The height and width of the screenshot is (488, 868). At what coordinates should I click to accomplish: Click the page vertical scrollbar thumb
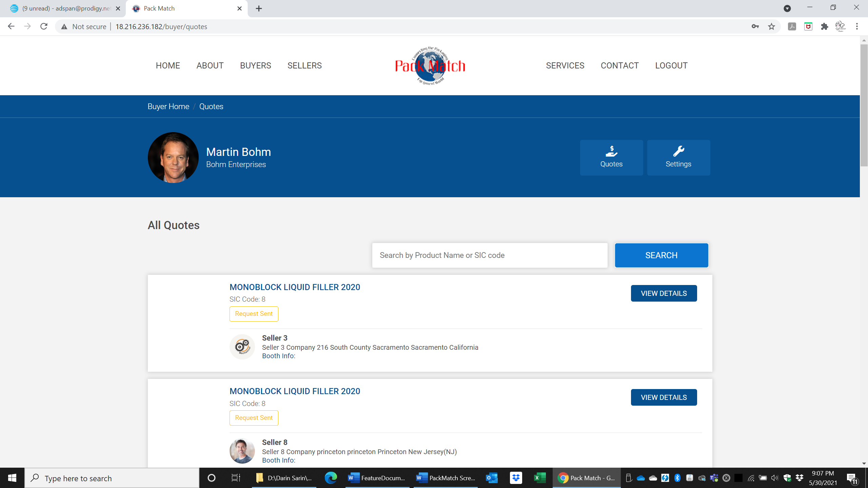click(x=864, y=105)
